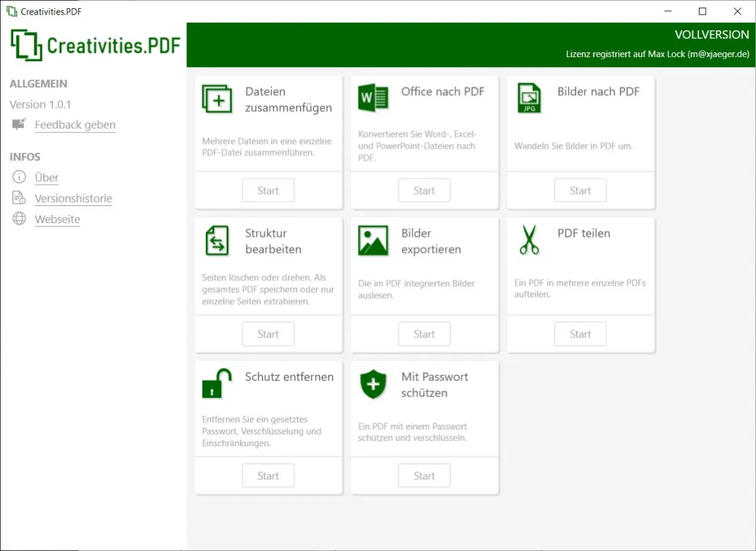Click the feedback speech bubble icon
The width and height of the screenshot is (756, 551).
click(x=19, y=125)
